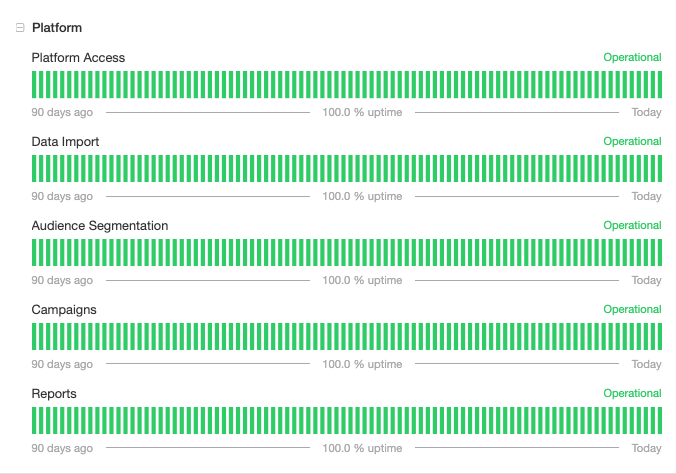The height and width of the screenshot is (474, 676).
Task: Click Operational status for Campaigns
Action: click(632, 309)
